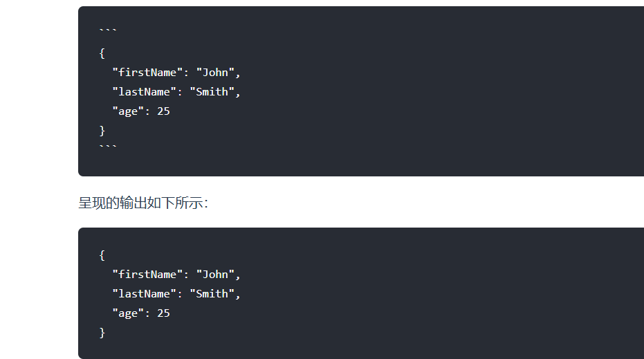Click "John" value in the fenced block

[x=215, y=73]
